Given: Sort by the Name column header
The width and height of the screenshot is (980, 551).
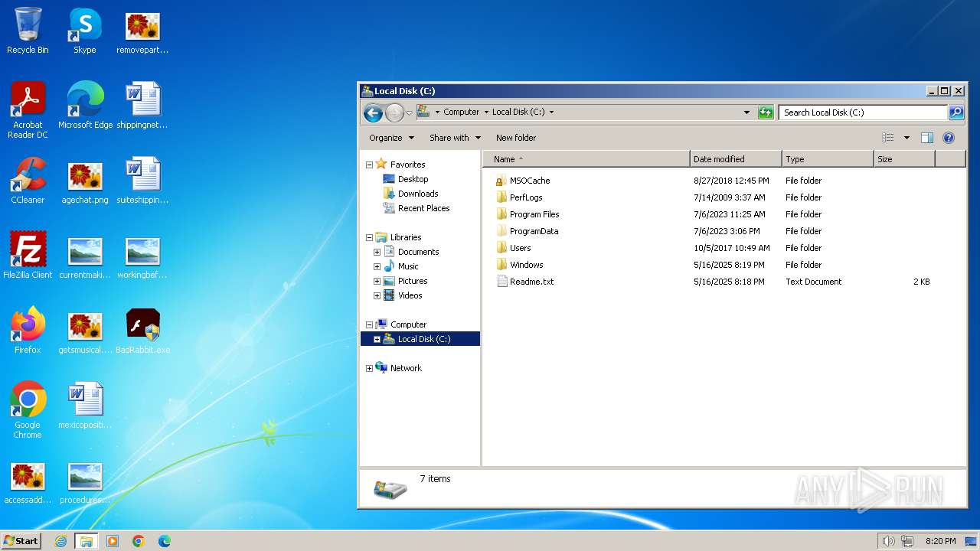Looking at the screenshot, I should [x=586, y=159].
